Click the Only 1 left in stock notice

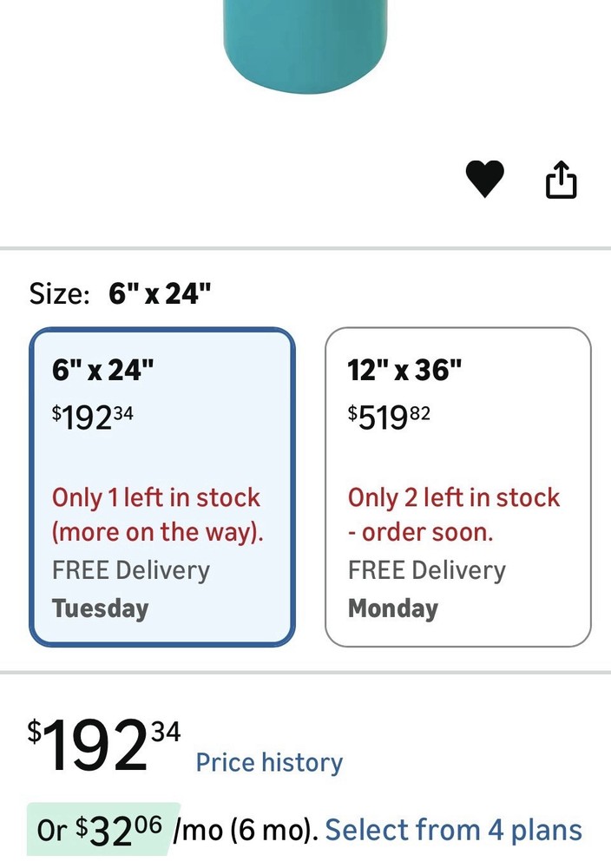157,514
